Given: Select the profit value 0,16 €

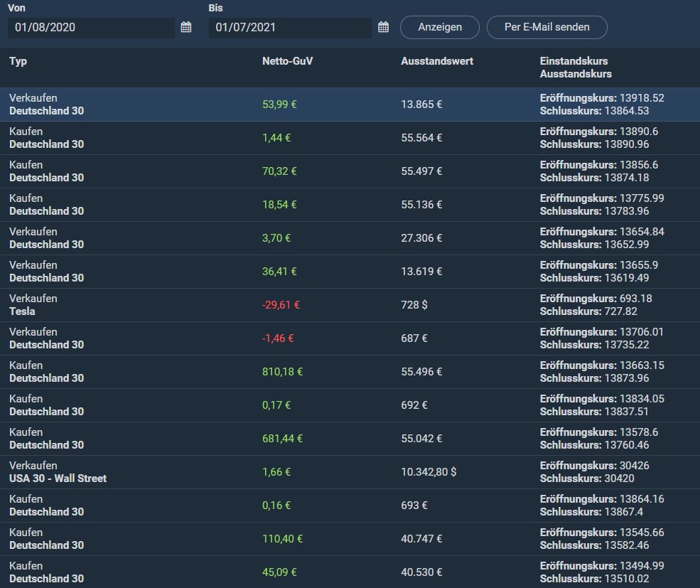Looking at the screenshot, I should pos(276,506).
